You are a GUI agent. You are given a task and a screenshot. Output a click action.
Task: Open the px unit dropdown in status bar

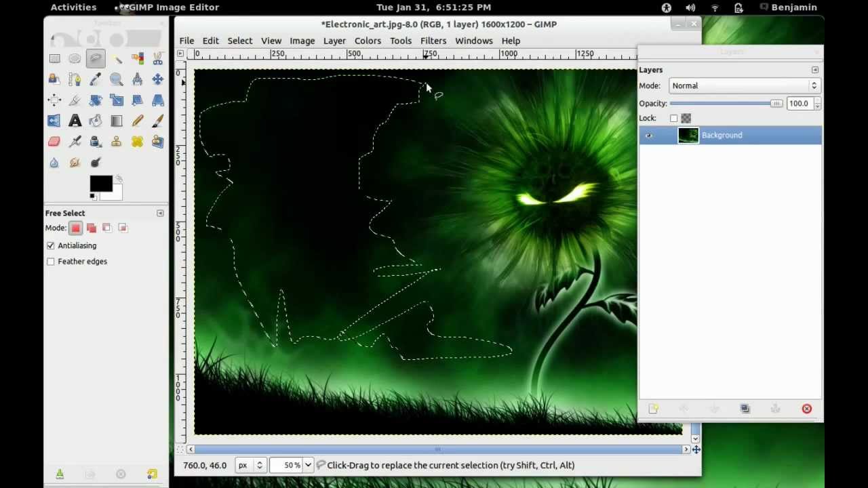[250, 465]
